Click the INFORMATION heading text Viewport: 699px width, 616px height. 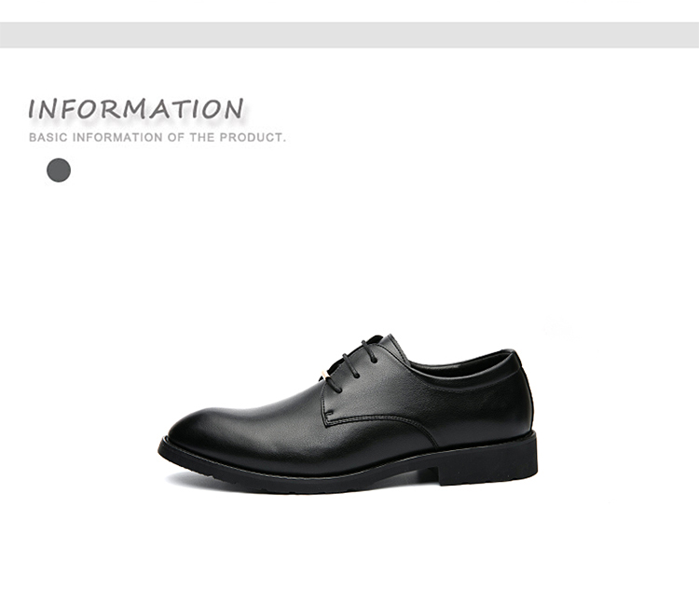tap(135, 109)
